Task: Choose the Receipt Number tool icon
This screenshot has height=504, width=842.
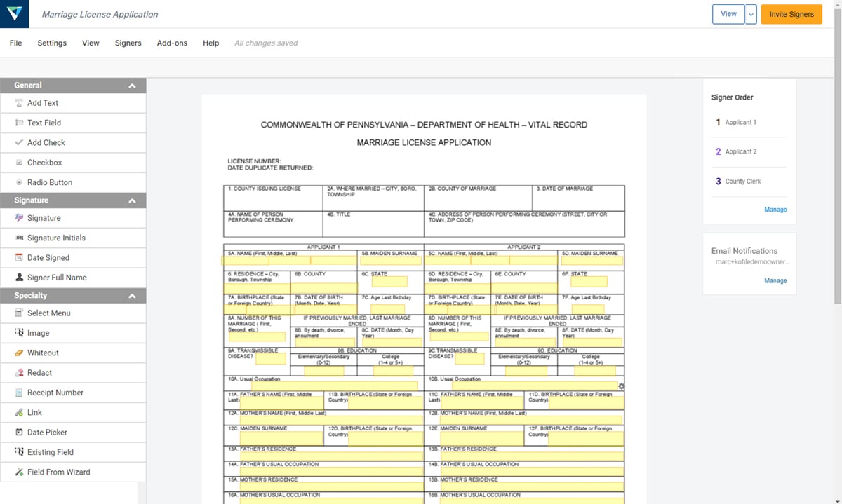Action: tap(19, 393)
